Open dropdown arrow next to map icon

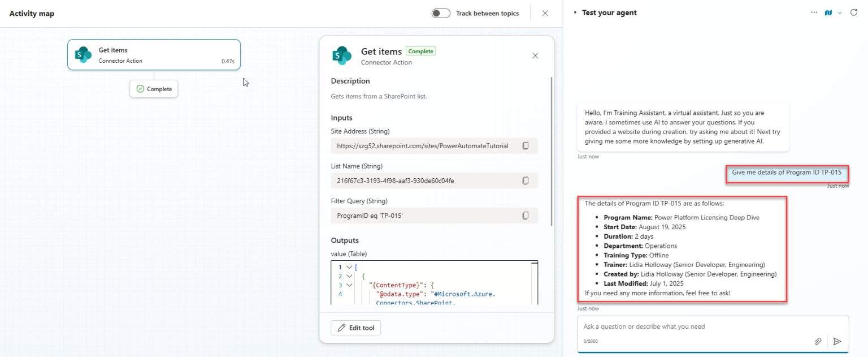[840, 12]
